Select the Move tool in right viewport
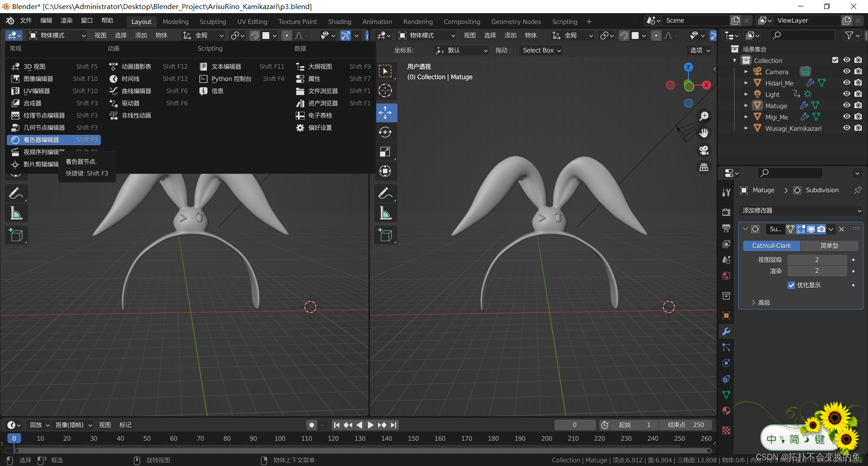The image size is (868, 466). coord(386,112)
